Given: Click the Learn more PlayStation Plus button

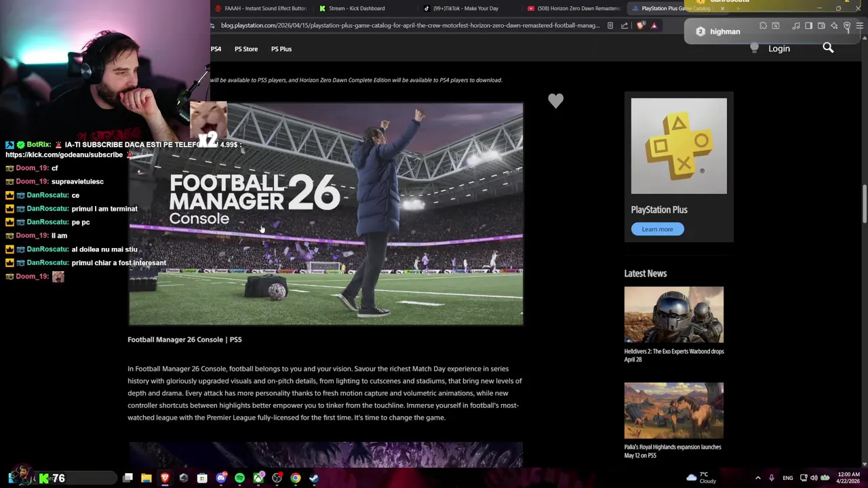Looking at the screenshot, I should tap(657, 229).
